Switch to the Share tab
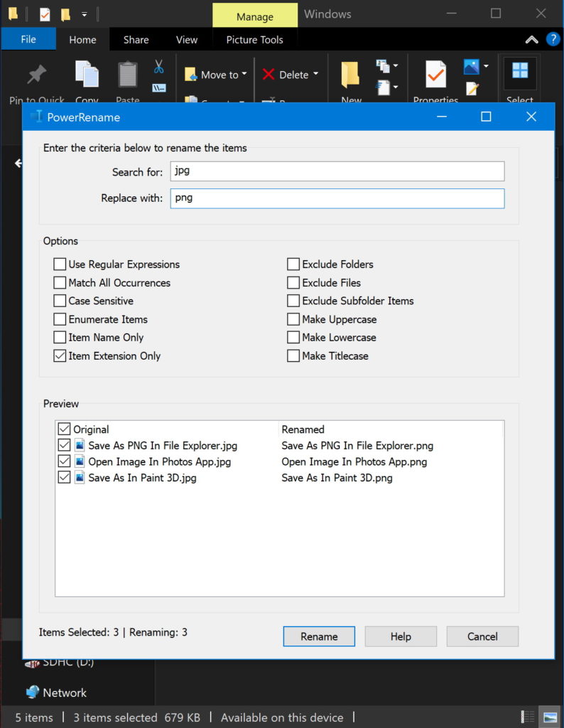The image size is (564, 728). tap(136, 40)
